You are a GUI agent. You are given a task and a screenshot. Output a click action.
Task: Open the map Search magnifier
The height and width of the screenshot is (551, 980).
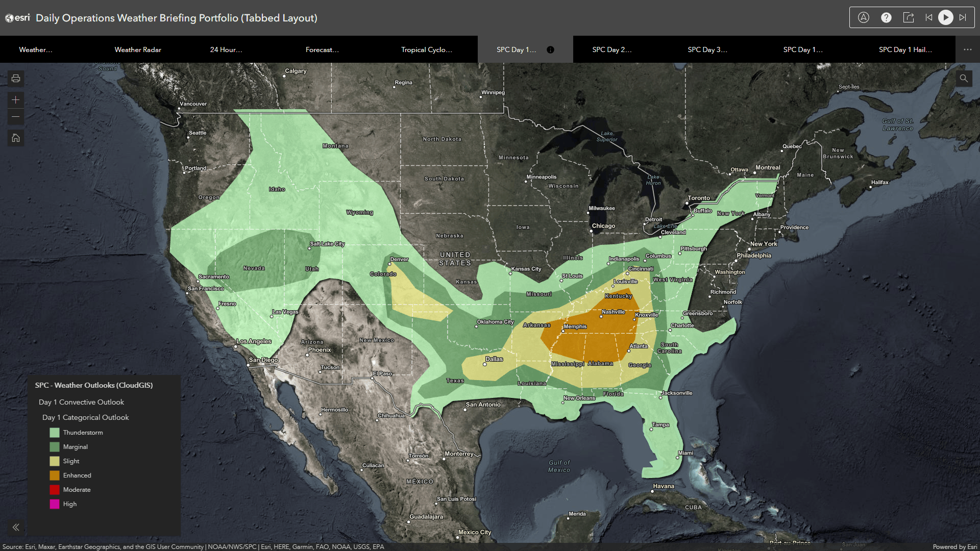(964, 78)
